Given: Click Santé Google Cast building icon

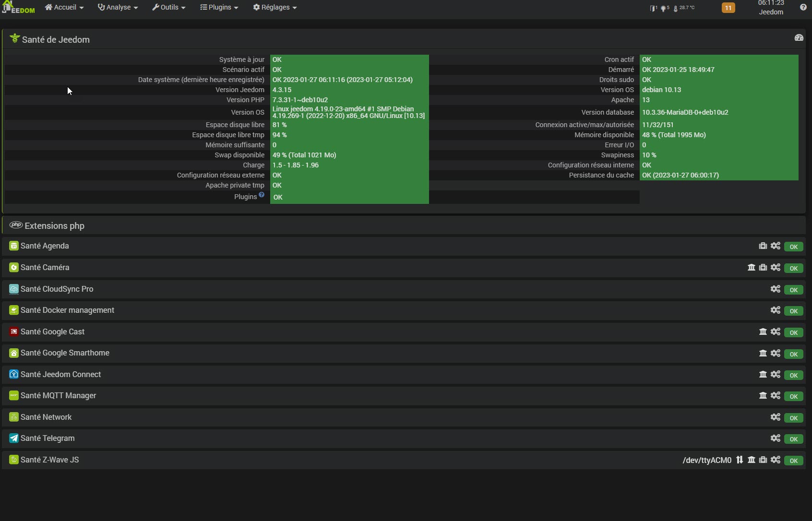Looking at the screenshot, I should click(763, 332).
